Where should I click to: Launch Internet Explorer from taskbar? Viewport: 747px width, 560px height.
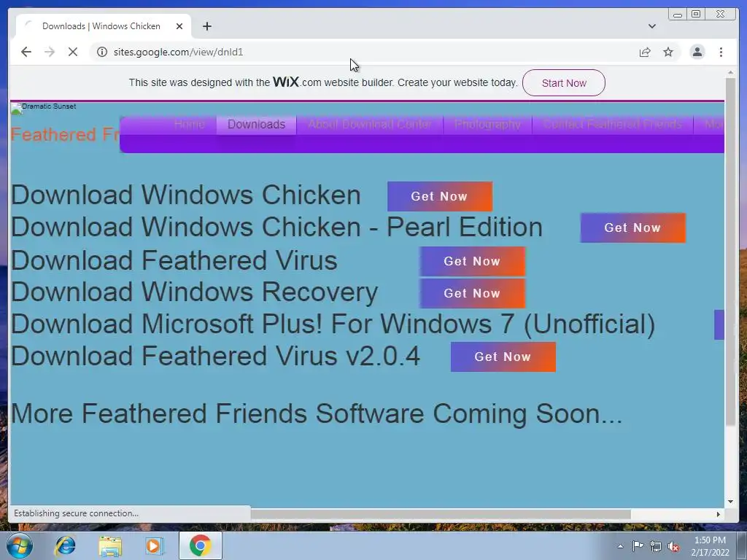[x=65, y=545]
